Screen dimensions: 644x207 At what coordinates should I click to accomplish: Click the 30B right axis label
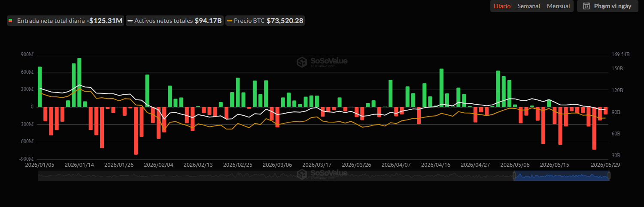[x=616, y=156]
